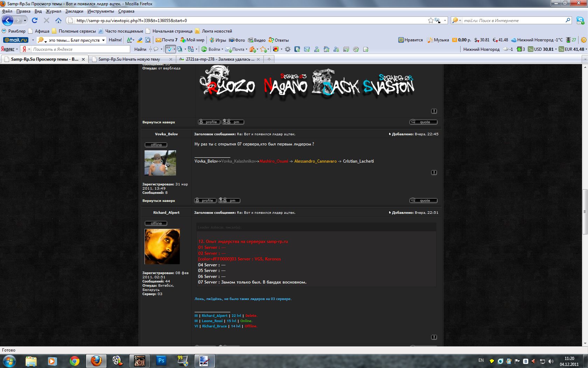Open Ответы in mail.ru toolbar

279,40
